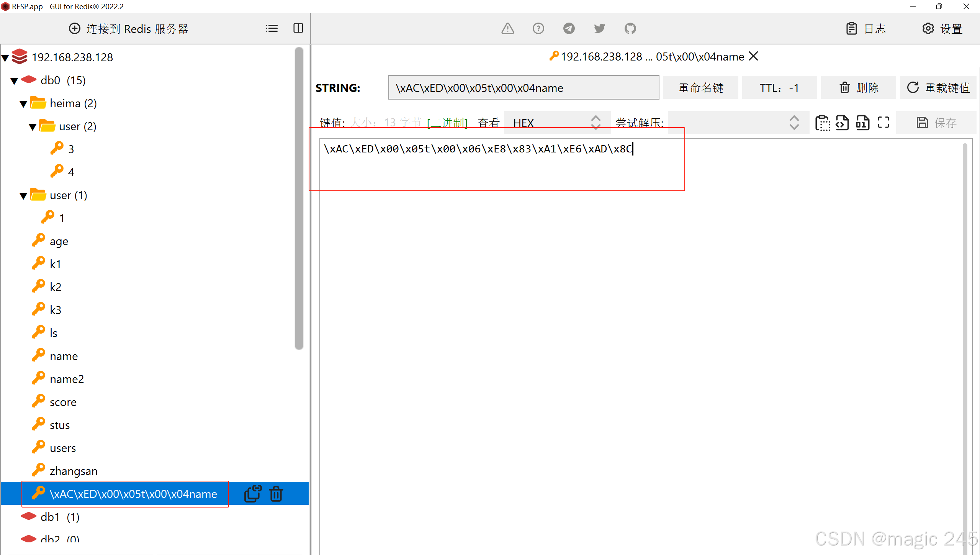This screenshot has height=555, width=980.
Task: Click trash icon on selected key row
Action: pos(276,494)
